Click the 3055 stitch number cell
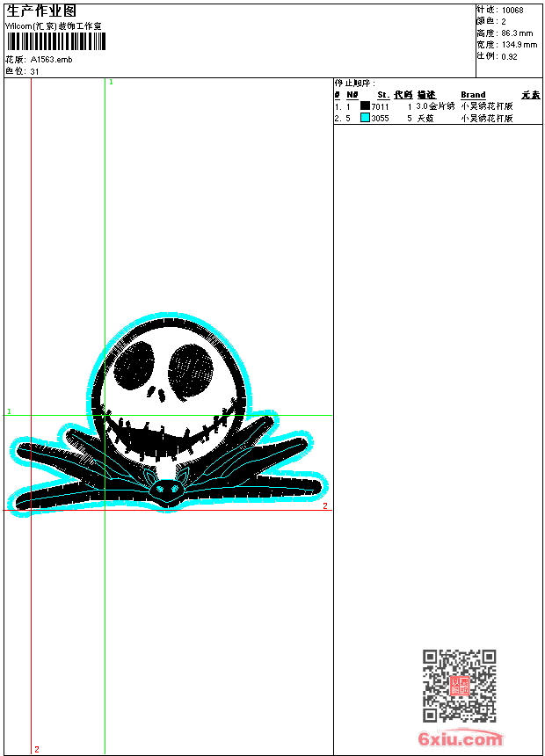The image size is (545, 756). [380, 118]
